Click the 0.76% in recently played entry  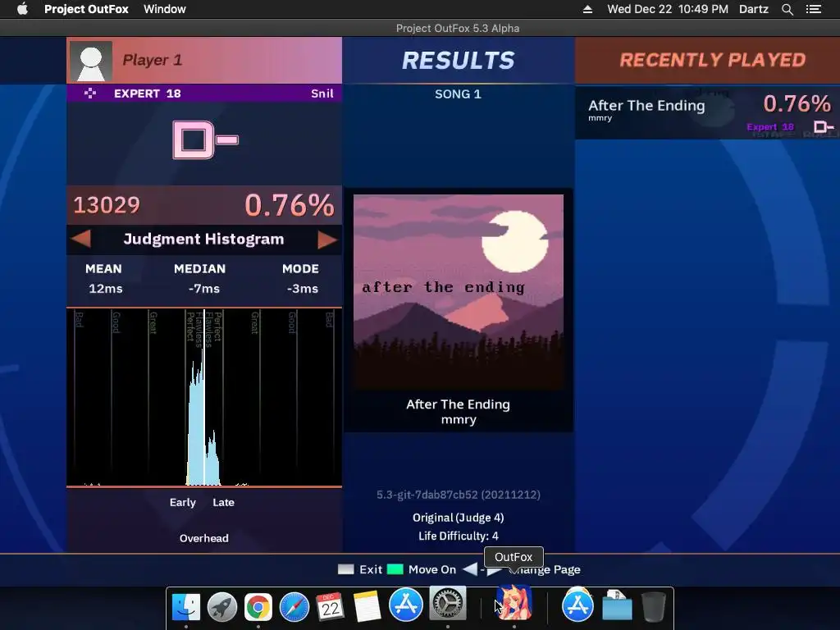(797, 104)
